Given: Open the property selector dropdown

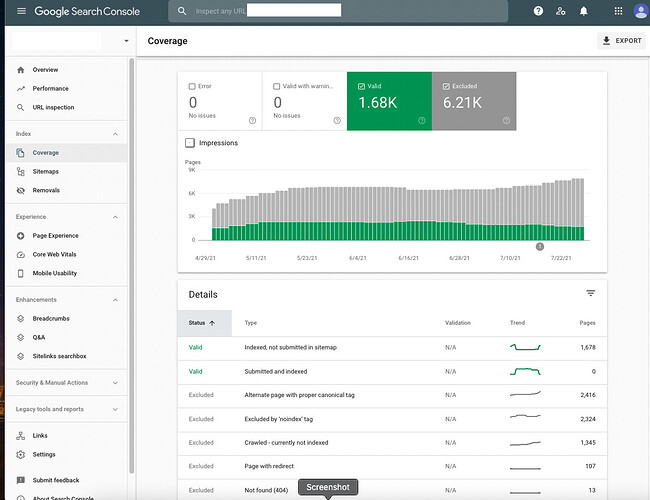Looking at the screenshot, I should click(126, 41).
